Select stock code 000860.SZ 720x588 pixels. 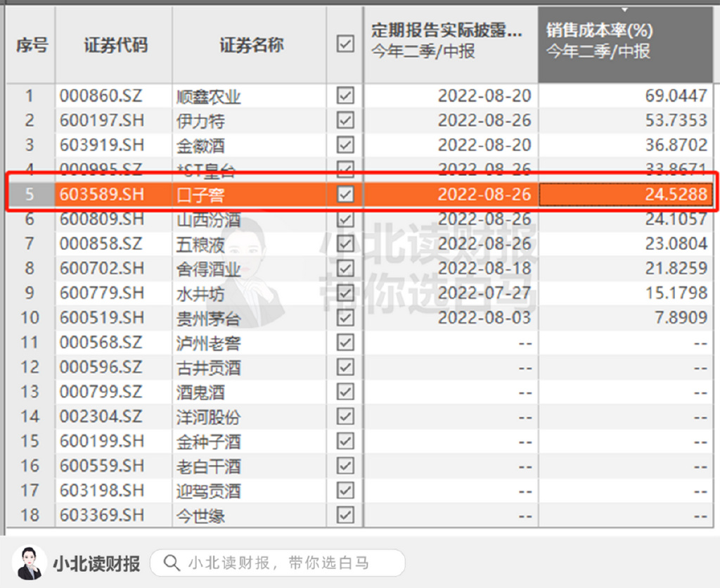point(101,96)
